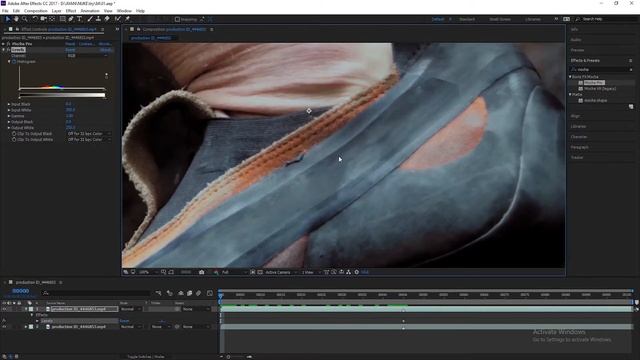Open the Window menu
The image size is (640, 360).
click(124, 11)
